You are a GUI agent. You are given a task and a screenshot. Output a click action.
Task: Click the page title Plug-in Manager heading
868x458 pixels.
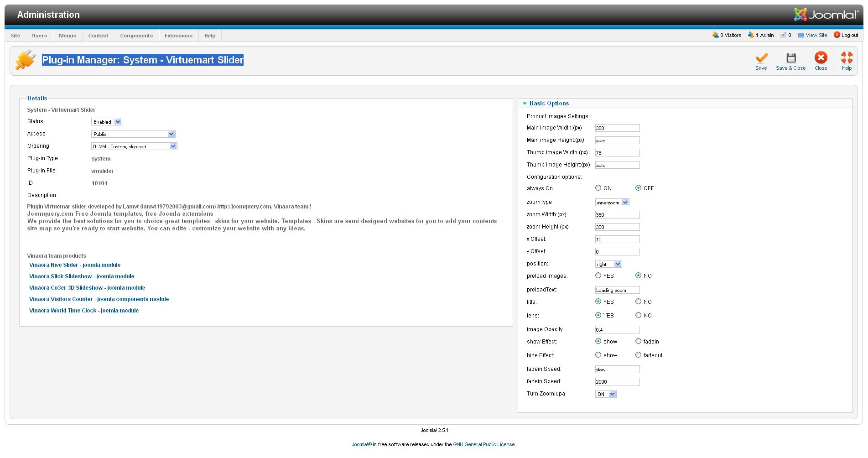tap(143, 60)
